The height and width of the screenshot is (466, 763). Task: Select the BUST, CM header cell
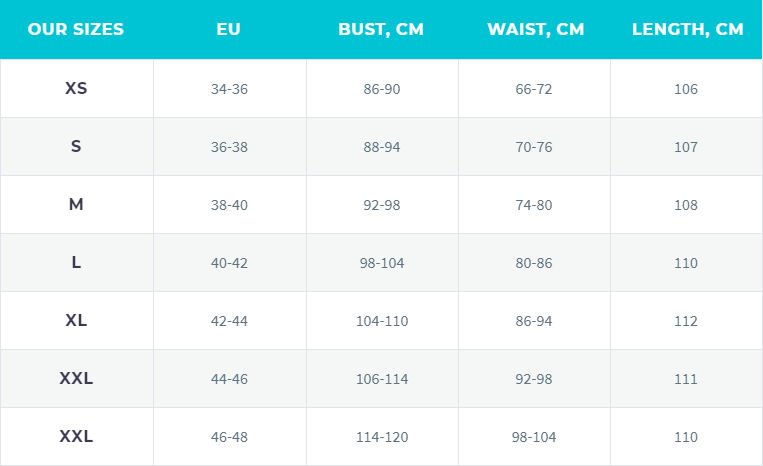coord(381,29)
